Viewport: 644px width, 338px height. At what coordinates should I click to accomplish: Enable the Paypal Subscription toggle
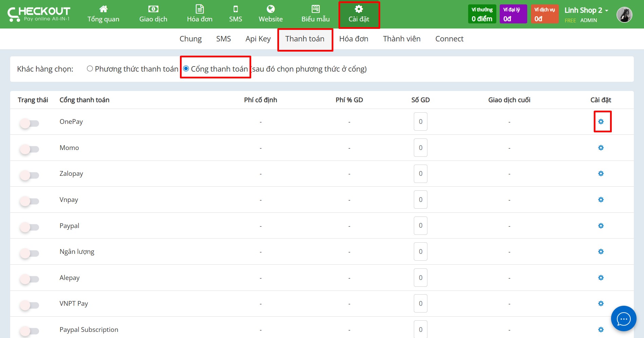pyautogui.click(x=29, y=331)
